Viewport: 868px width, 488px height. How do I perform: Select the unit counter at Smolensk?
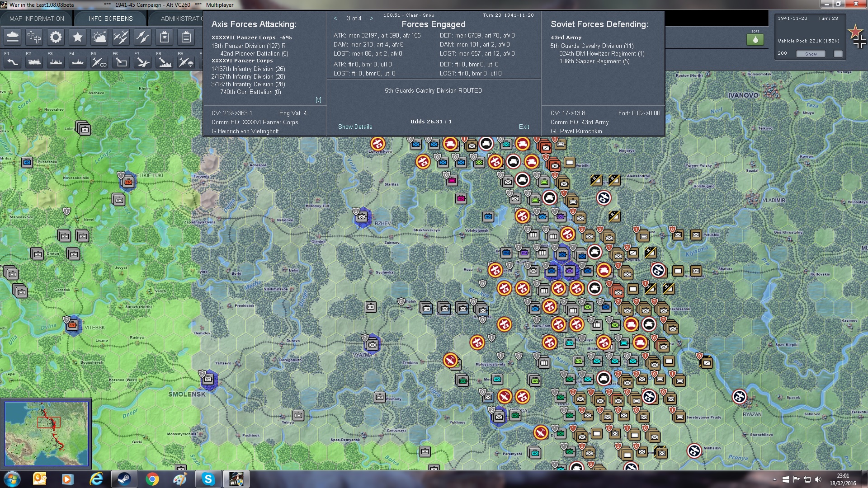(x=208, y=380)
